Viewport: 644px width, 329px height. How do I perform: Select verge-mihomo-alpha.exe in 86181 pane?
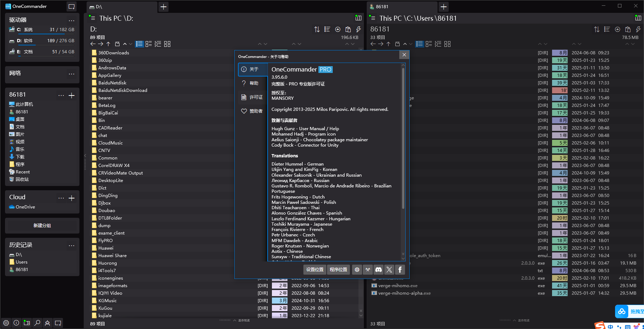tap(401, 293)
